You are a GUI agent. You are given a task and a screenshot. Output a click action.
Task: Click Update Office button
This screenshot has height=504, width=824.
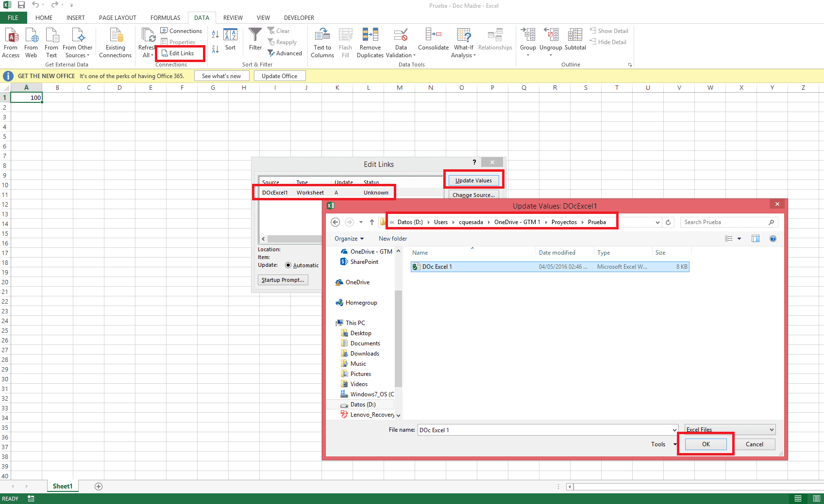279,76
